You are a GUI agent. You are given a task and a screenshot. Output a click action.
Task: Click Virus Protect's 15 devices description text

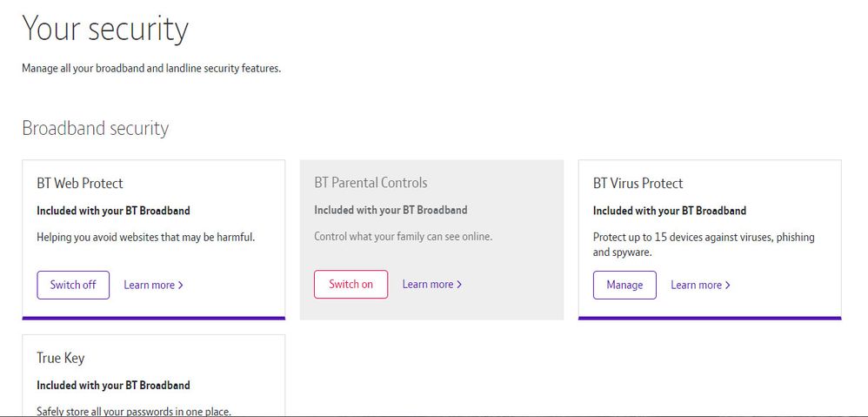click(x=703, y=245)
